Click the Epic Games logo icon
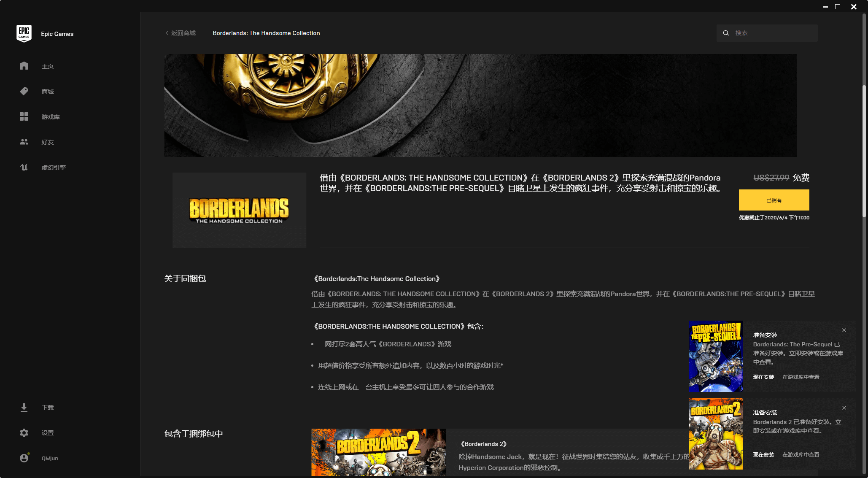The image size is (868, 478). tap(24, 33)
